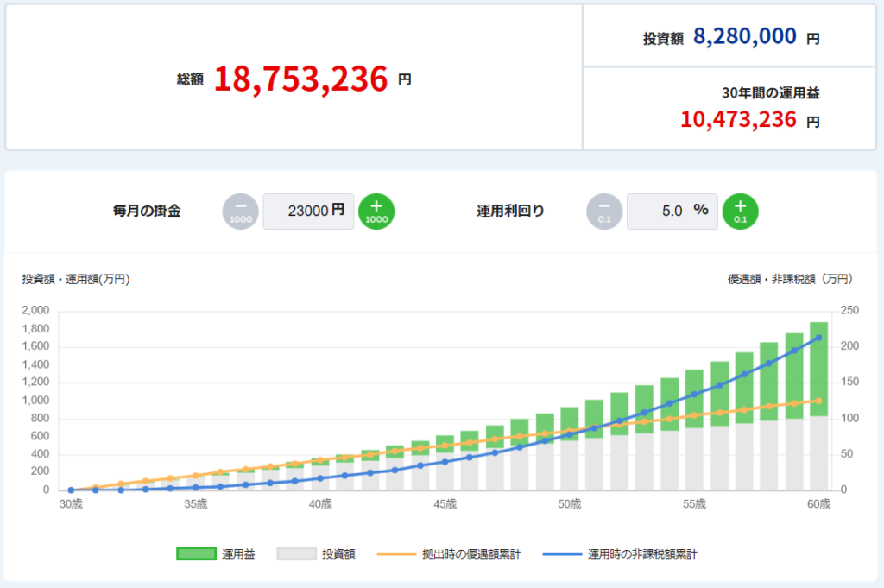Click blue line data point at 60歳
The image size is (884, 588).
pyautogui.click(x=818, y=338)
